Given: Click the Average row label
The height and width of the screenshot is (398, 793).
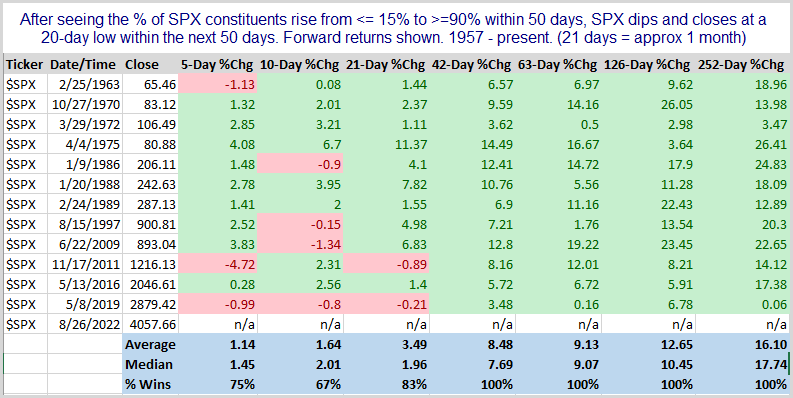Looking at the screenshot, I should tap(150, 345).
